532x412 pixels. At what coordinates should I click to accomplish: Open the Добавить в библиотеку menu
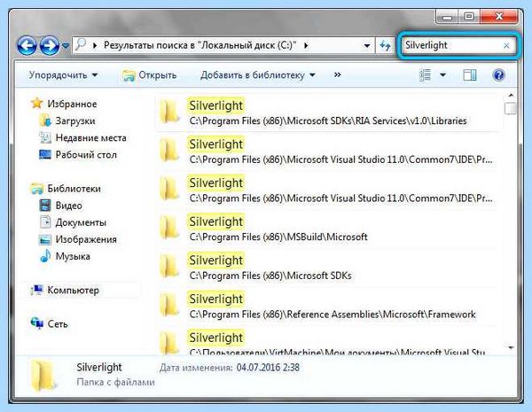(x=257, y=75)
